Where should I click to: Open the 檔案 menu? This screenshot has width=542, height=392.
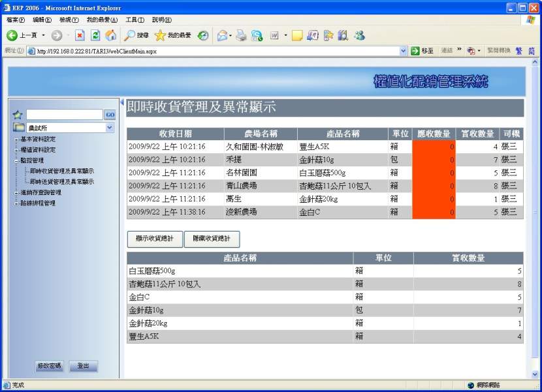[x=14, y=20]
